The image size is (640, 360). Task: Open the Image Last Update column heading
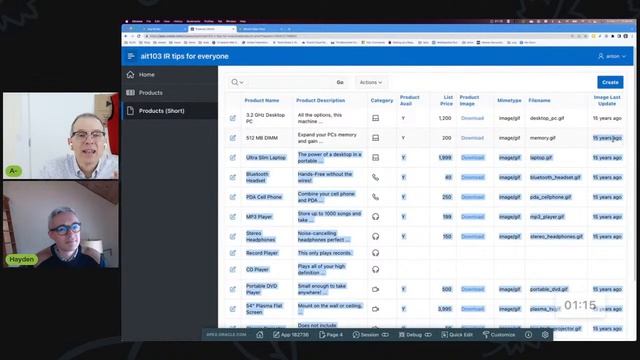607,100
